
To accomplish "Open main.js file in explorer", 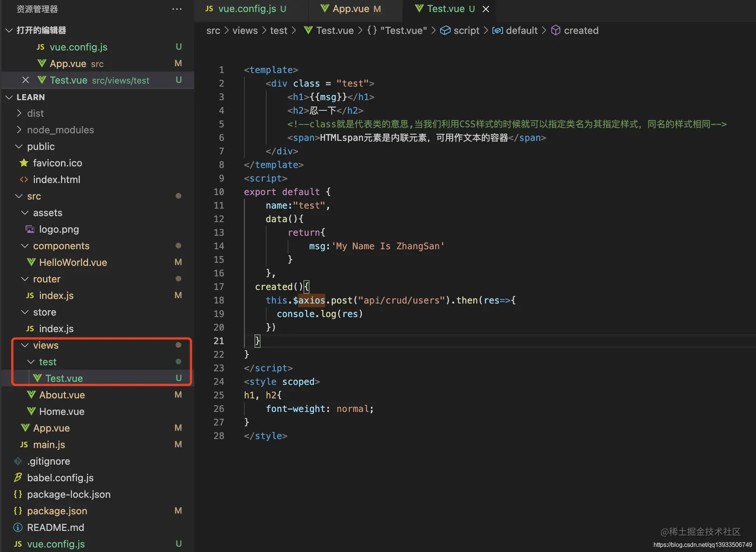I will [x=97, y=444].
